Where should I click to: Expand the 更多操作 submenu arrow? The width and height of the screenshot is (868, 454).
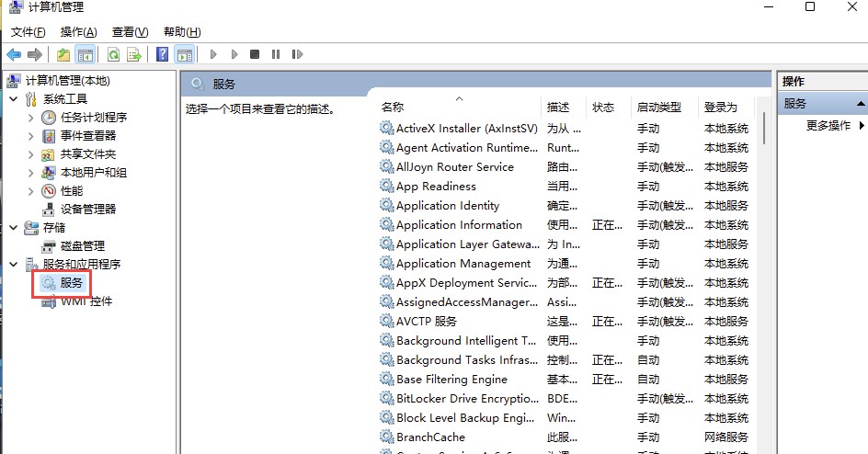point(862,126)
